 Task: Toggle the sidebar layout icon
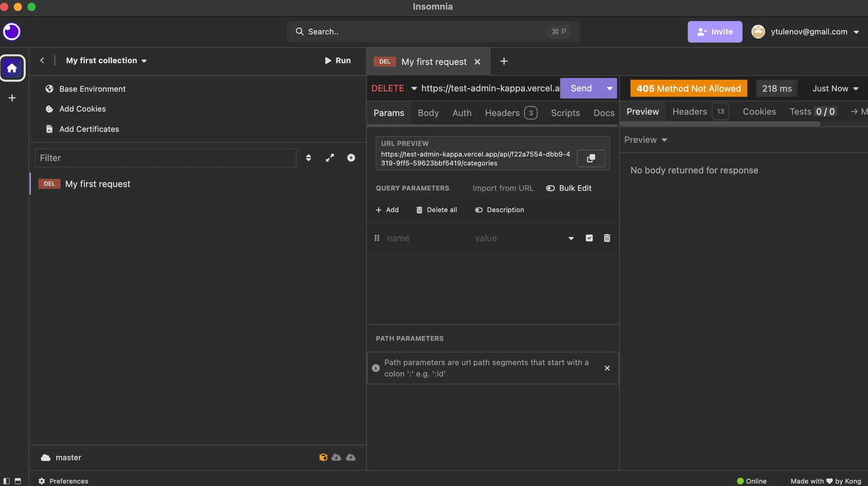click(x=6, y=481)
